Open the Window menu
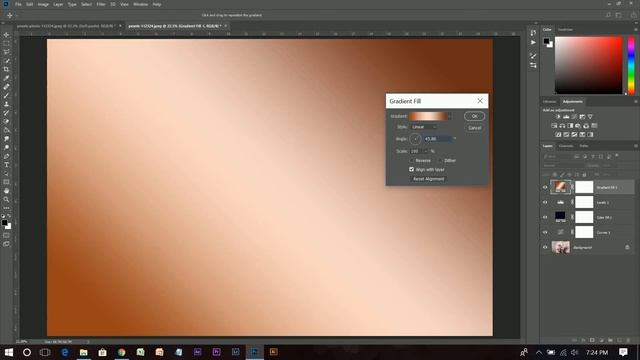The height and width of the screenshot is (360, 640). pyautogui.click(x=141, y=4)
